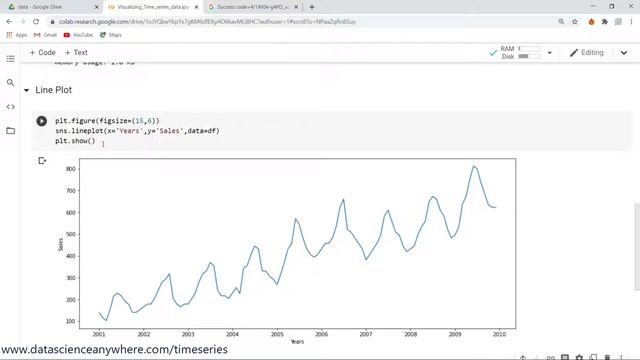Reload the Colab page
The image size is (640, 360).
(x=36, y=22)
